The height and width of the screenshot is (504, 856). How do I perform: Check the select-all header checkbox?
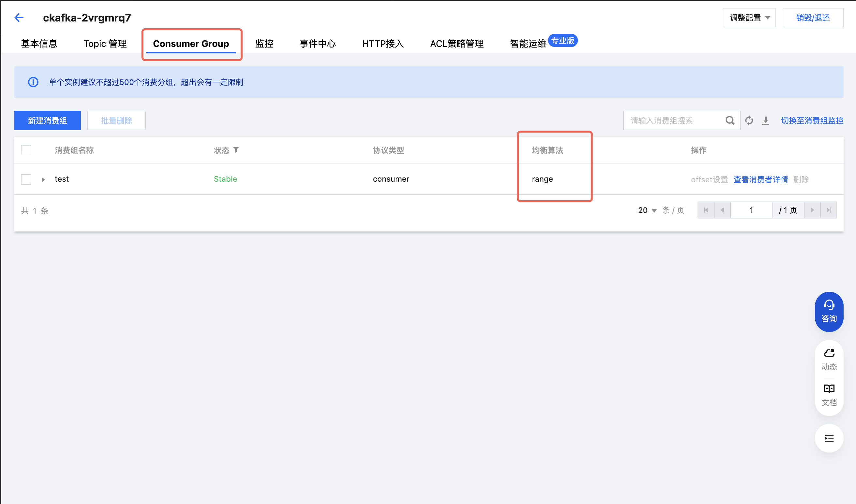[26, 150]
